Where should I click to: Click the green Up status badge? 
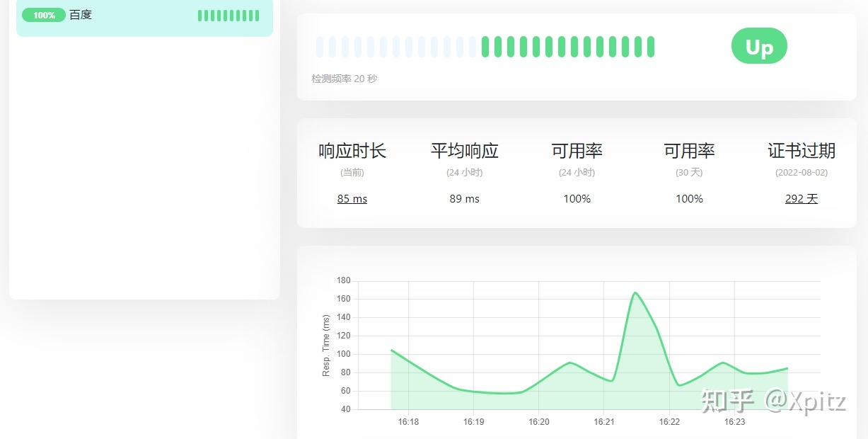tap(759, 46)
